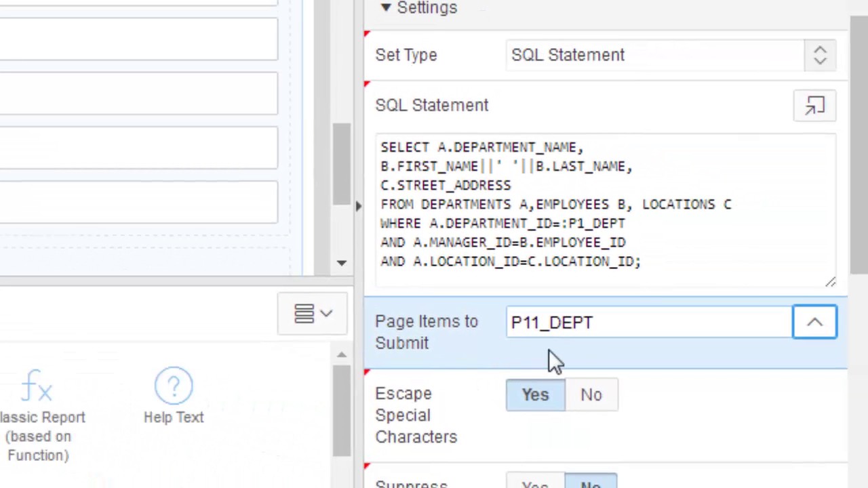Screen dimensions: 868x488
Task: Click the layout pane vertical scrollbar
Action: 341,163
